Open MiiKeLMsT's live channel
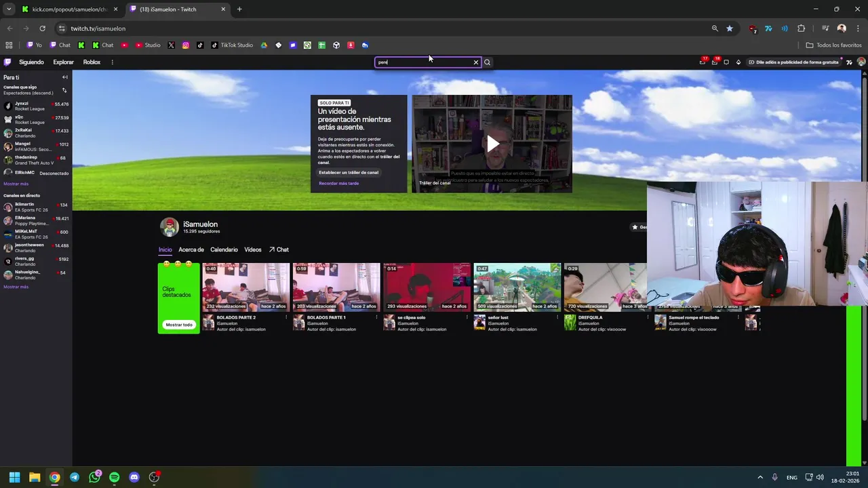 tap(36, 234)
